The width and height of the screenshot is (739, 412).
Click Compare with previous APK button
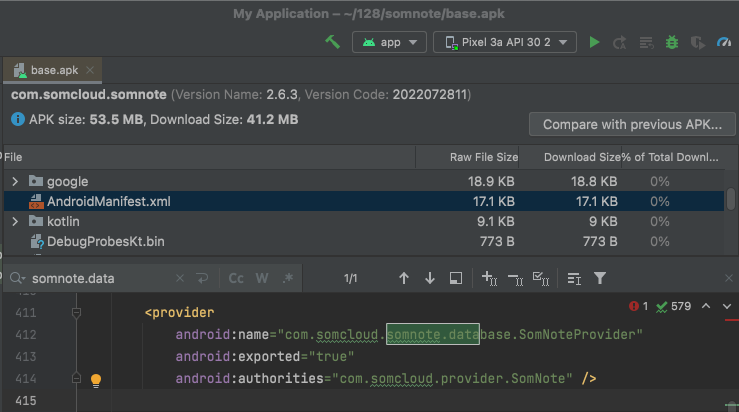632,125
